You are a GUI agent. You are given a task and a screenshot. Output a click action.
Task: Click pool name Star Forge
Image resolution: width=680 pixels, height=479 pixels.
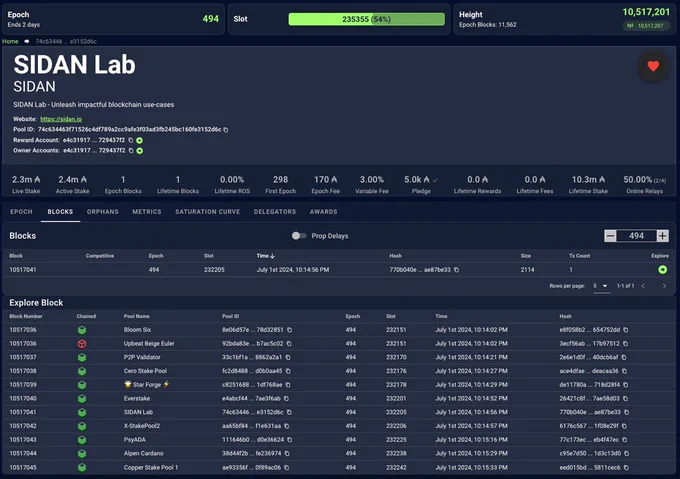click(147, 385)
